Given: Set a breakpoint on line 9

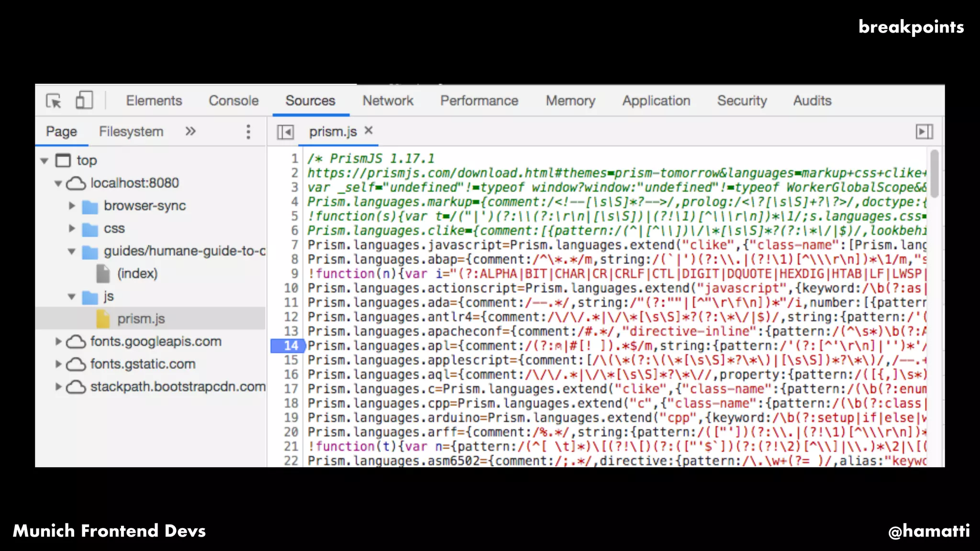Looking at the screenshot, I should pyautogui.click(x=295, y=274).
